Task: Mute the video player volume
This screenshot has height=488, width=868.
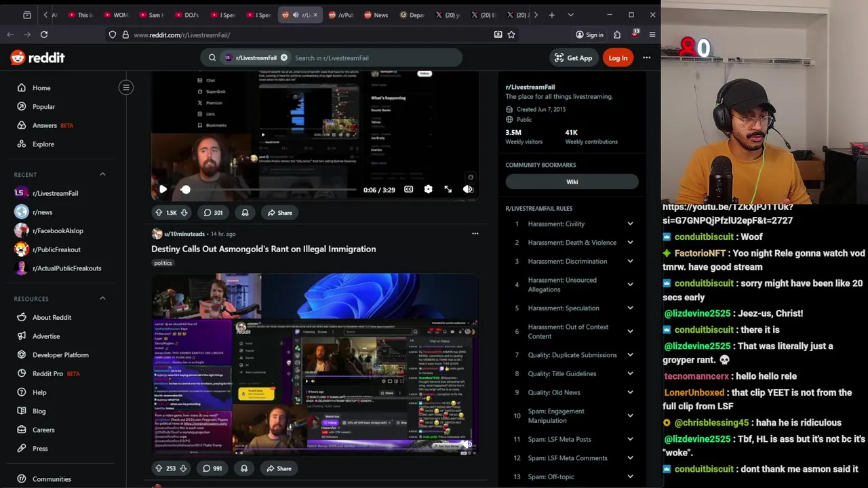Action: click(467, 190)
